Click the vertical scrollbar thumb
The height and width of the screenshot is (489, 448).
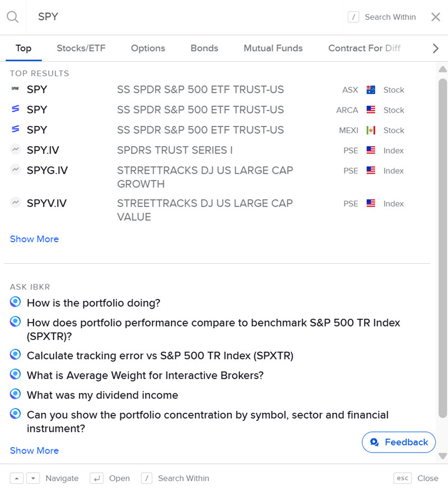pos(443,248)
